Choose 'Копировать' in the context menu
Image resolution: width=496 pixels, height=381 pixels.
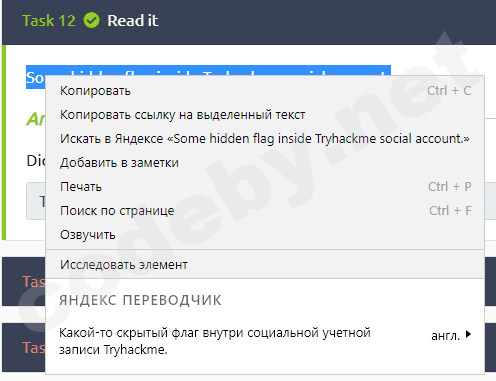[265, 91]
